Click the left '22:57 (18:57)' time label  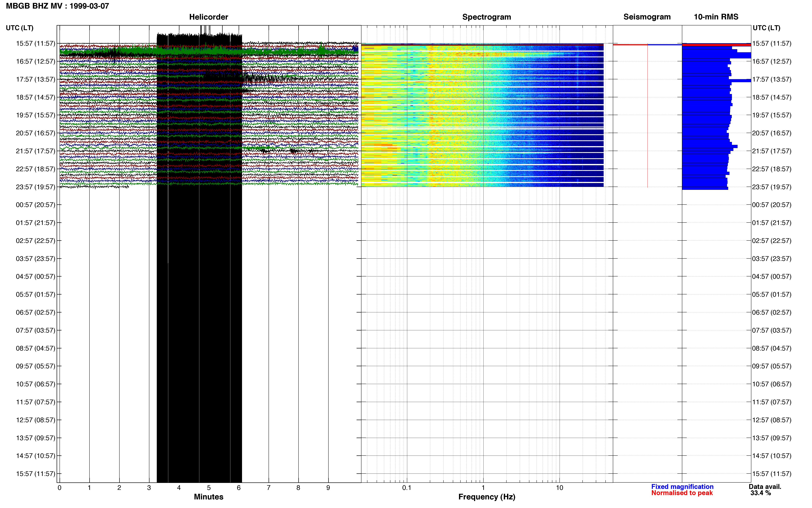(x=35, y=169)
